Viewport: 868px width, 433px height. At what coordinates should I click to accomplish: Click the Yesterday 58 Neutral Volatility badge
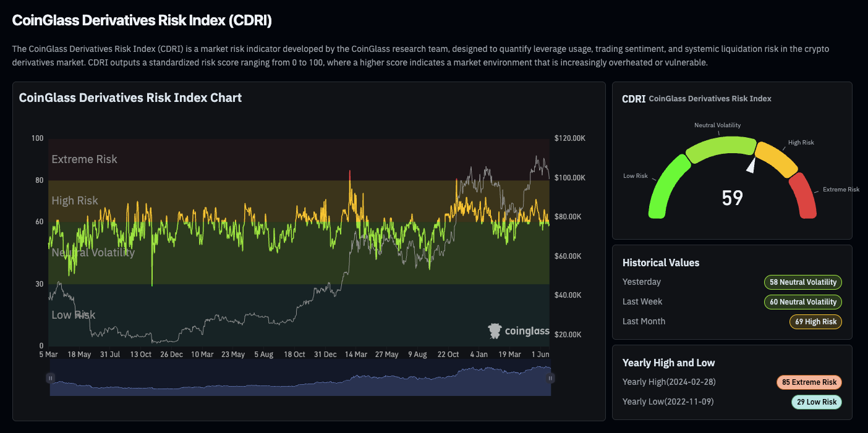[802, 282]
